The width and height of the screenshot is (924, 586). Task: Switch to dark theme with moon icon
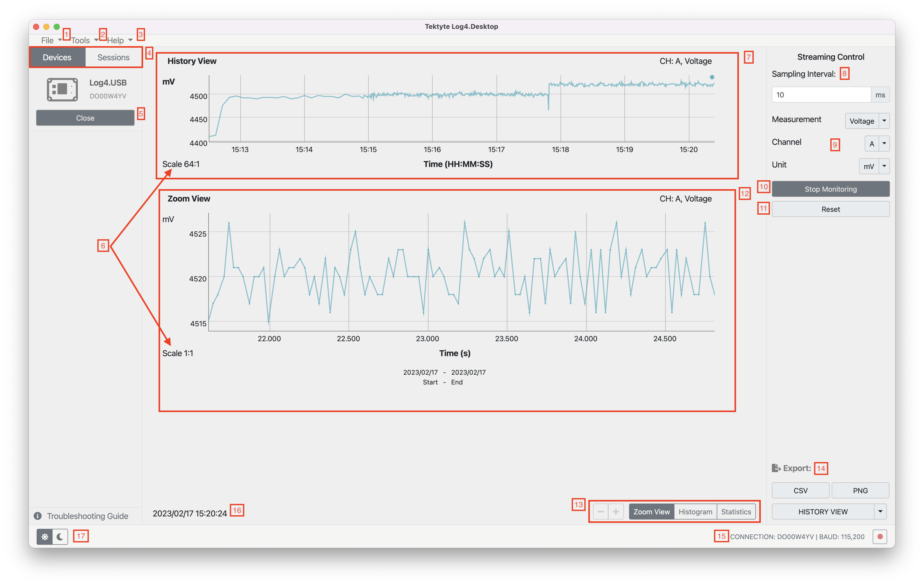60,537
